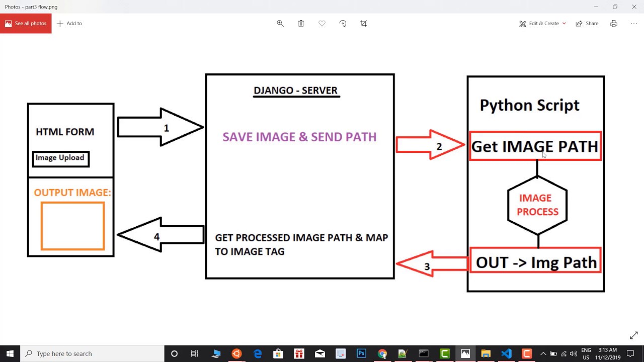Open Visual Studio Code from the taskbar

507,353
